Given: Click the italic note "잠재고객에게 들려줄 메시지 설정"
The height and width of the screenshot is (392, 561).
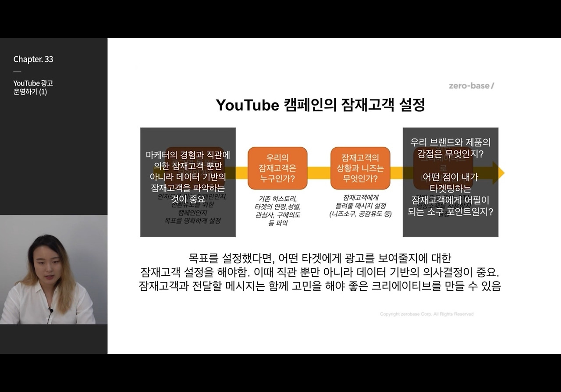Looking at the screenshot, I should (x=360, y=206).
